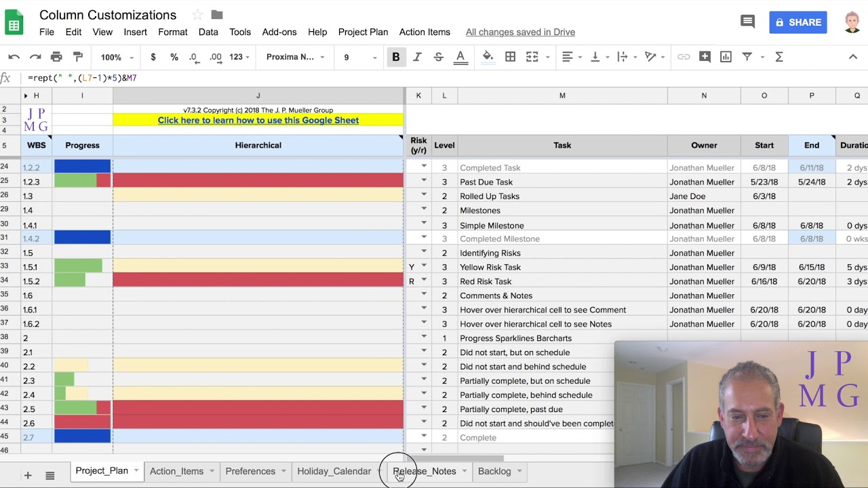Open the Edit menu

73,32
